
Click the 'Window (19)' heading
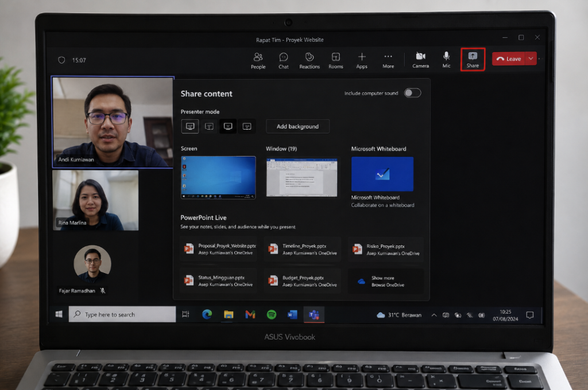pyautogui.click(x=281, y=149)
